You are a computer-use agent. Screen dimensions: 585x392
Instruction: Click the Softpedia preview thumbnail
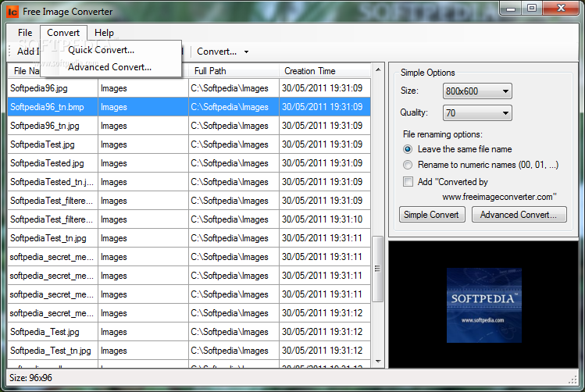pyautogui.click(x=484, y=305)
